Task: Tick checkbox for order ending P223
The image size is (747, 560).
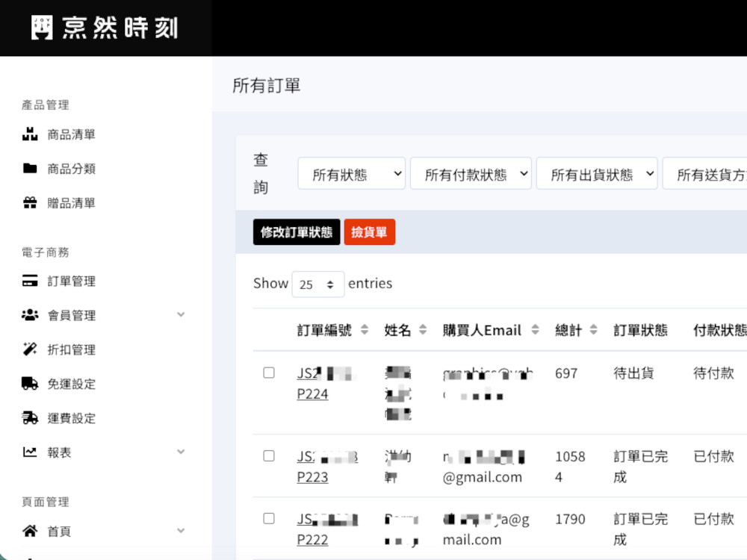Action: [x=269, y=455]
